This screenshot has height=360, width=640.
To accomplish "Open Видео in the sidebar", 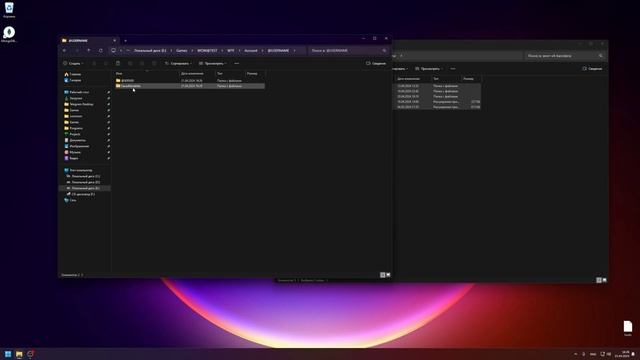I will [71, 158].
